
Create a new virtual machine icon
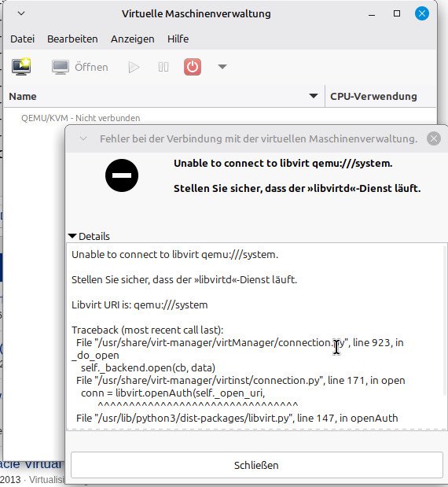pos(21,66)
